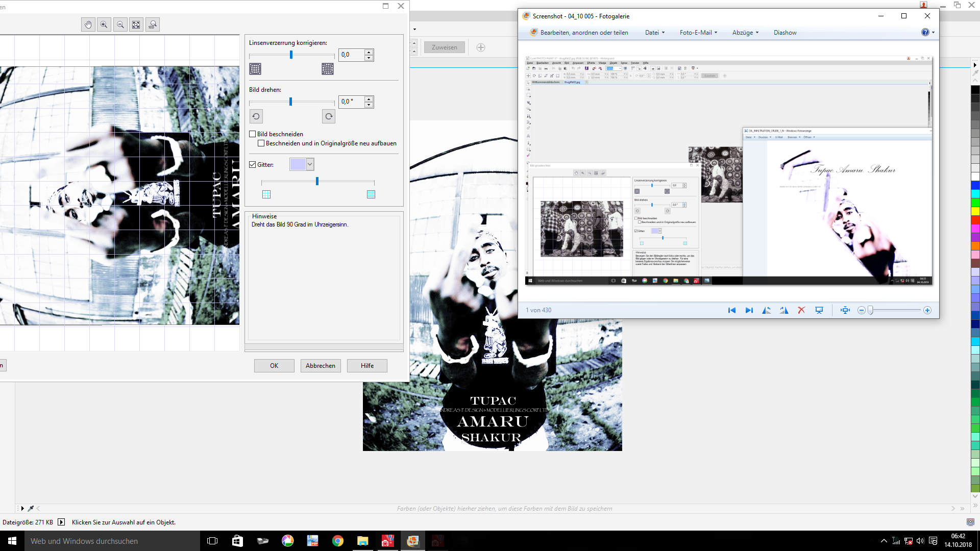Rotate photo counterclockwise in Fotogalerie
This screenshot has width=980, height=551.
coord(767,310)
